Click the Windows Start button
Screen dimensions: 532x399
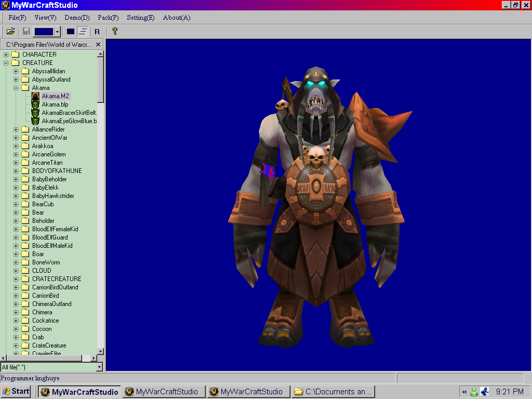point(16,392)
